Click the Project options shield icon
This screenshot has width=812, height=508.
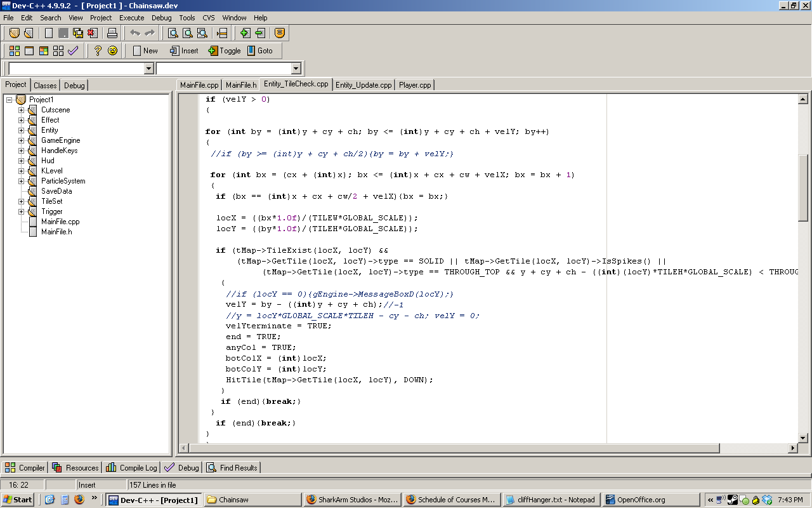click(x=280, y=33)
